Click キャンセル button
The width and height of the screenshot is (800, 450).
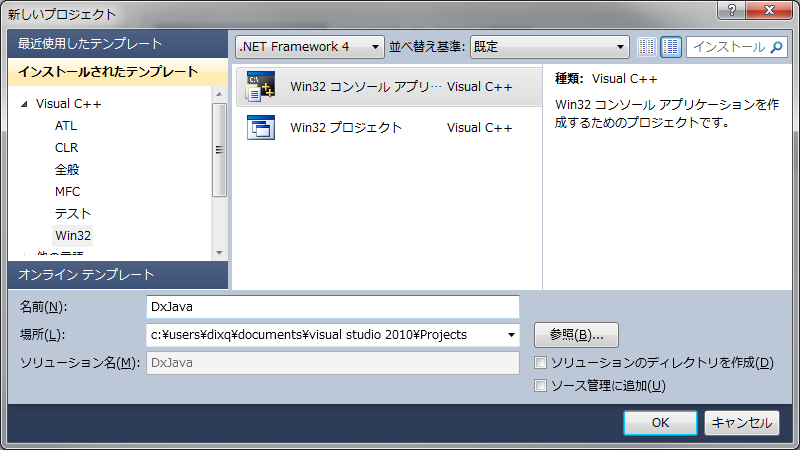(x=742, y=422)
